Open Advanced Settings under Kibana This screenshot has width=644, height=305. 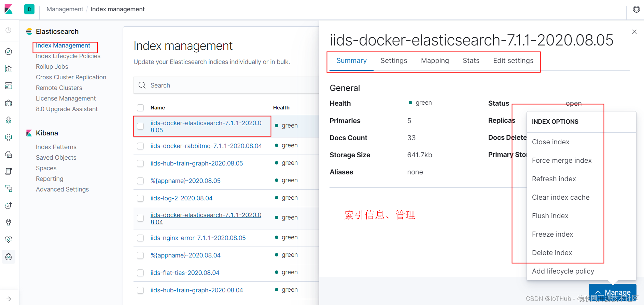[62, 189]
